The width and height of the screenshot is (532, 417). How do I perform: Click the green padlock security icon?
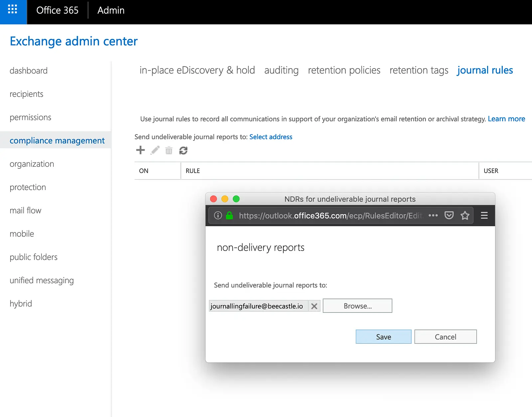tap(229, 215)
